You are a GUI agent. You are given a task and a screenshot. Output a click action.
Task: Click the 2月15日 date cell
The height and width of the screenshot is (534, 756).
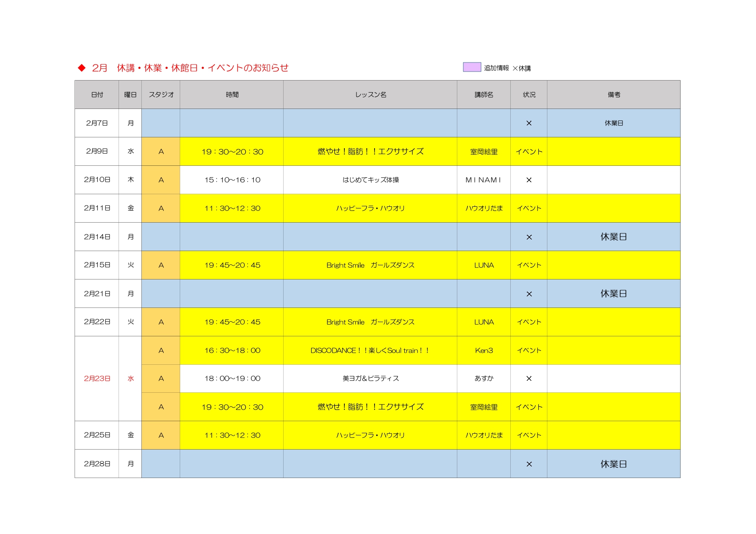[97, 265]
